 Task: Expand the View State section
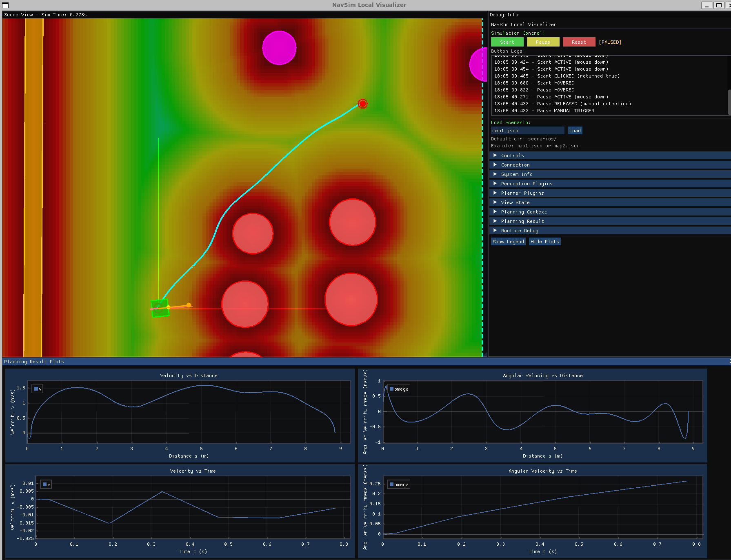click(x=515, y=202)
